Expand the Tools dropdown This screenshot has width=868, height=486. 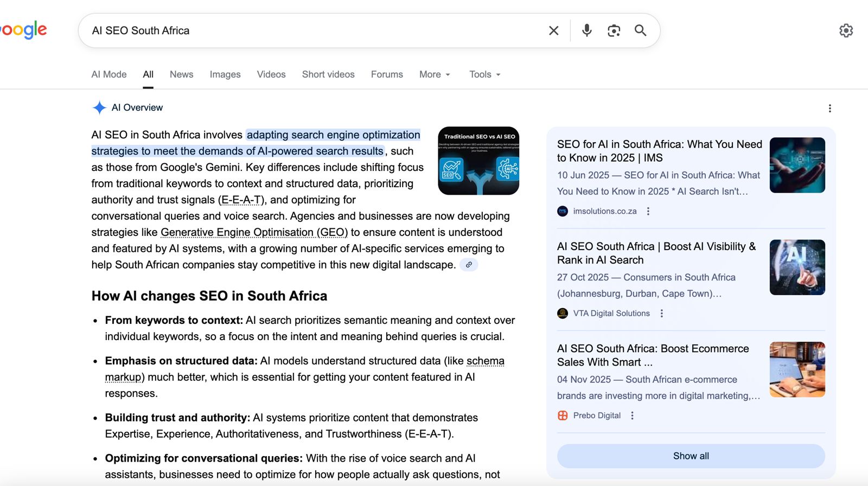485,74
